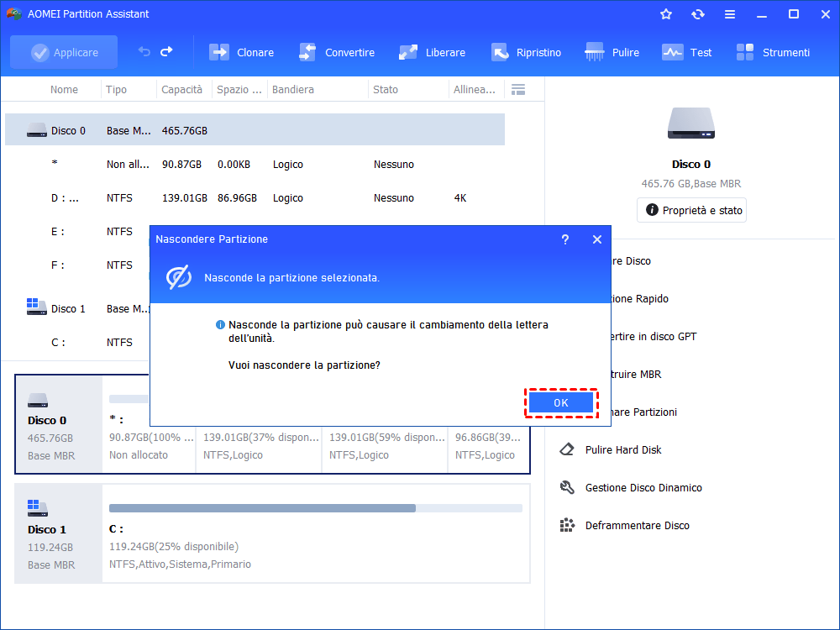Select the unallocated 90.87GB row
This screenshot has width=840, height=630.
tap(255, 164)
